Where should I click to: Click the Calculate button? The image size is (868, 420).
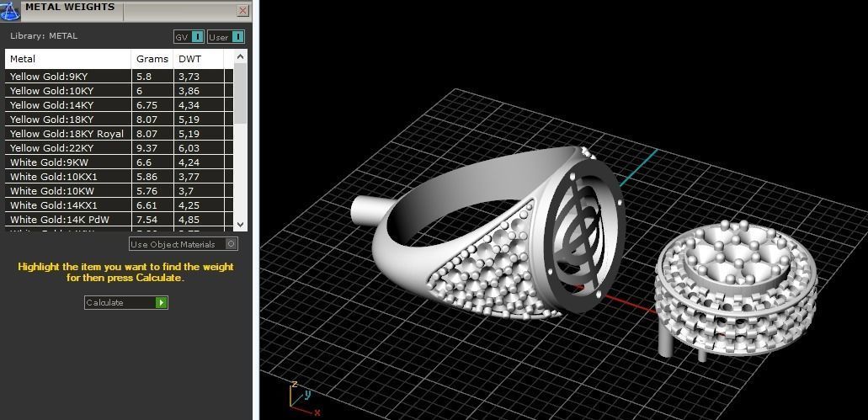[125, 303]
